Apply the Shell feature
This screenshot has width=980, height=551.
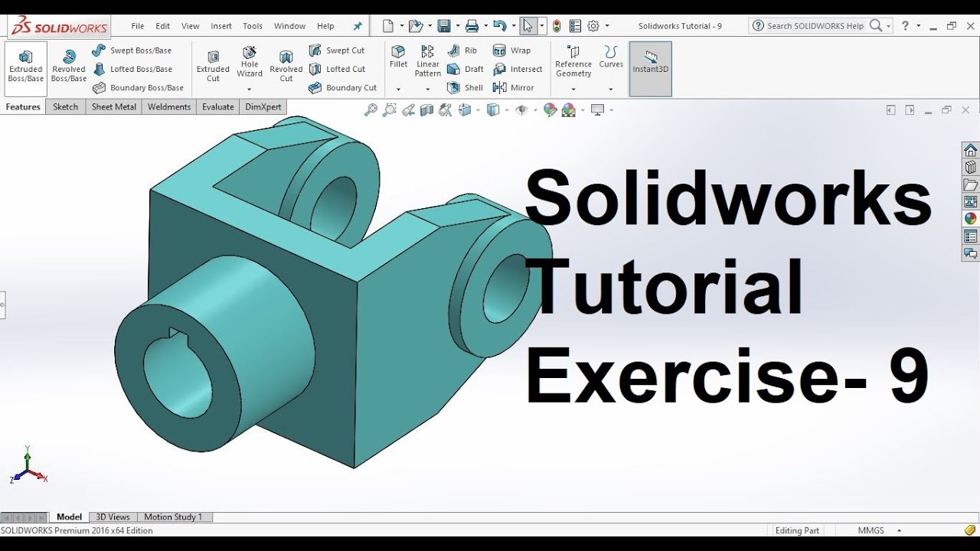465,88
